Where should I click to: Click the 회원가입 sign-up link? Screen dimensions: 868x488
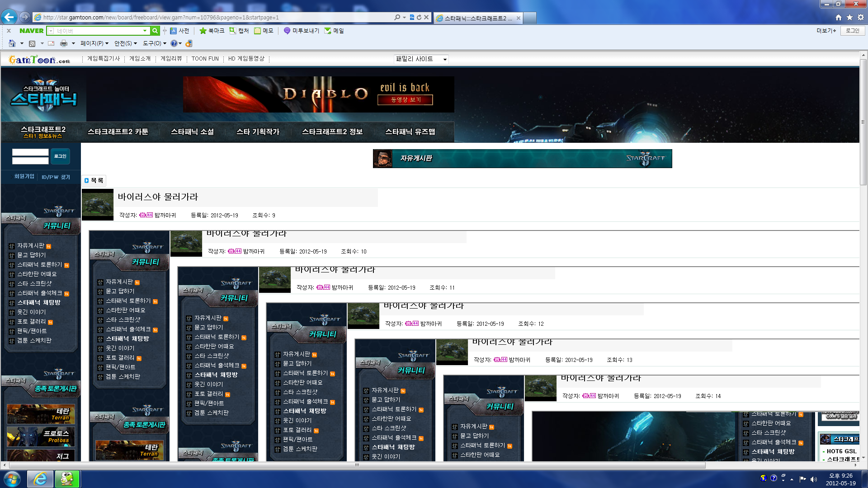[24, 176]
